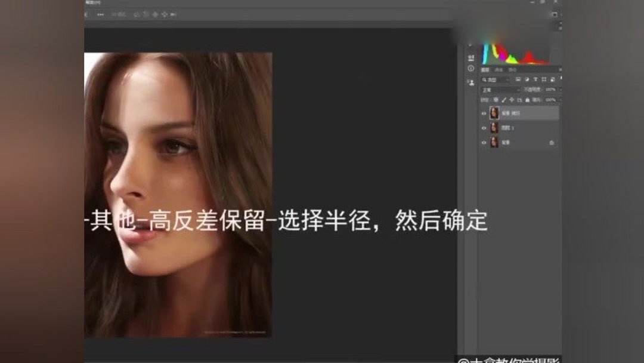The width and height of the screenshot is (644, 363).
Task: Click the layer search type filter field
Action: [x=489, y=79]
